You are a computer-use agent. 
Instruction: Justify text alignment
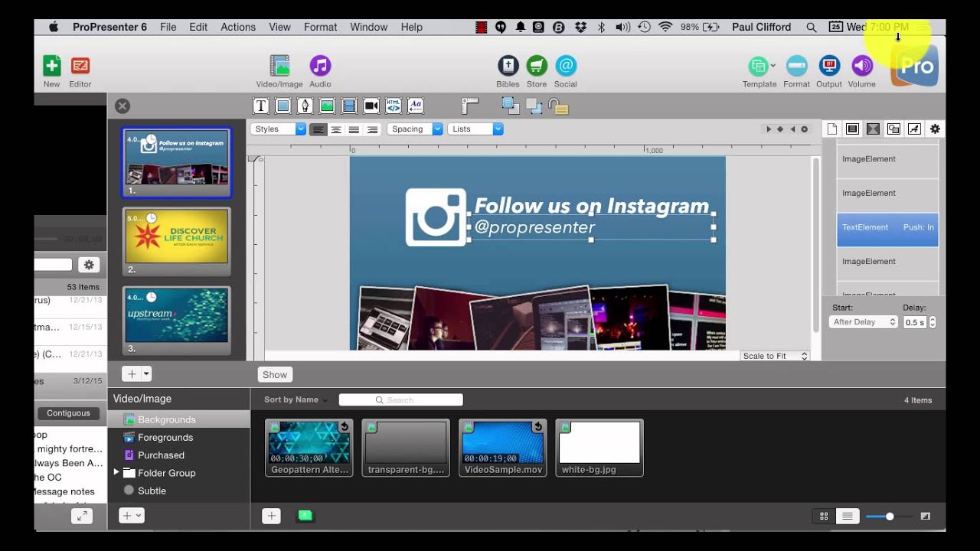354,129
